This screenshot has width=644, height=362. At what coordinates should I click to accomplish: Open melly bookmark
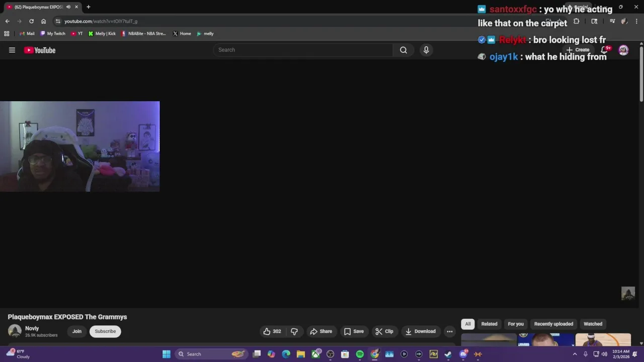(205, 34)
